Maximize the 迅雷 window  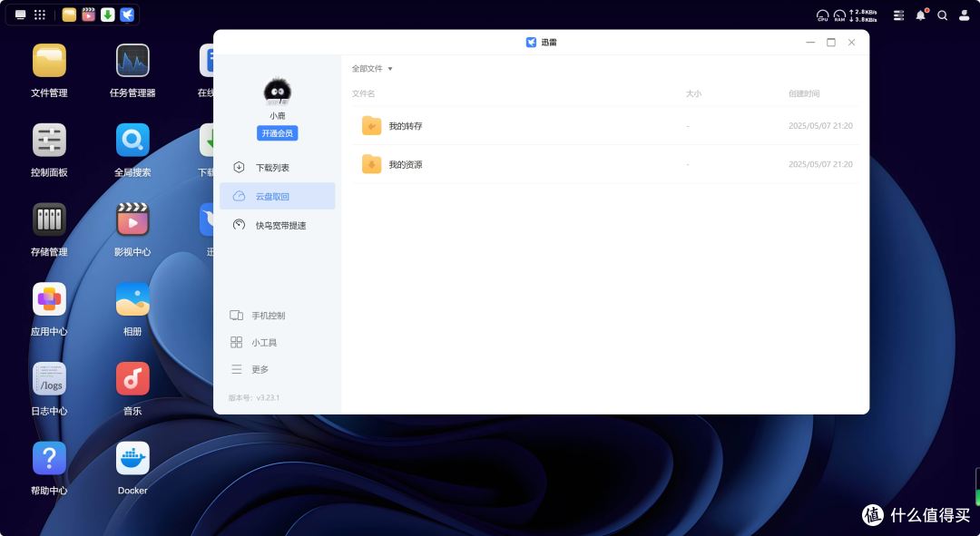[x=831, y=43]
